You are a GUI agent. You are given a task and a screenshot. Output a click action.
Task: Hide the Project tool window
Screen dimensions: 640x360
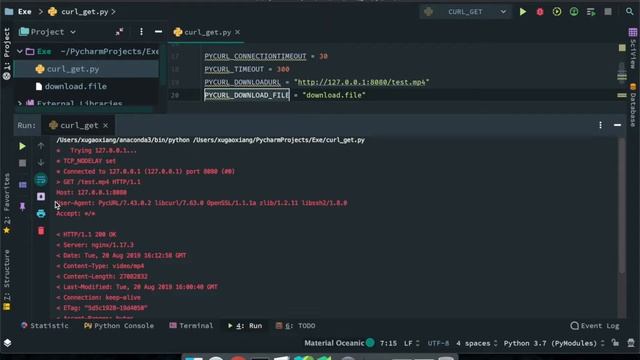pos(158,32)
